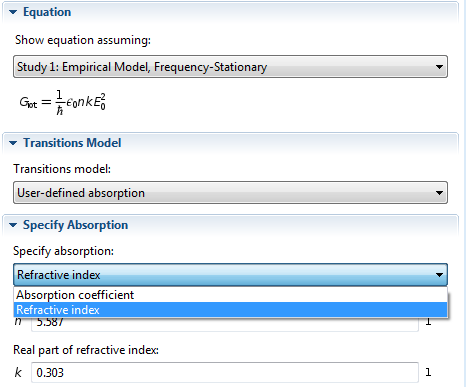Open the Transitions model dropdown showing User-defined absorption

tap(230, 193)
